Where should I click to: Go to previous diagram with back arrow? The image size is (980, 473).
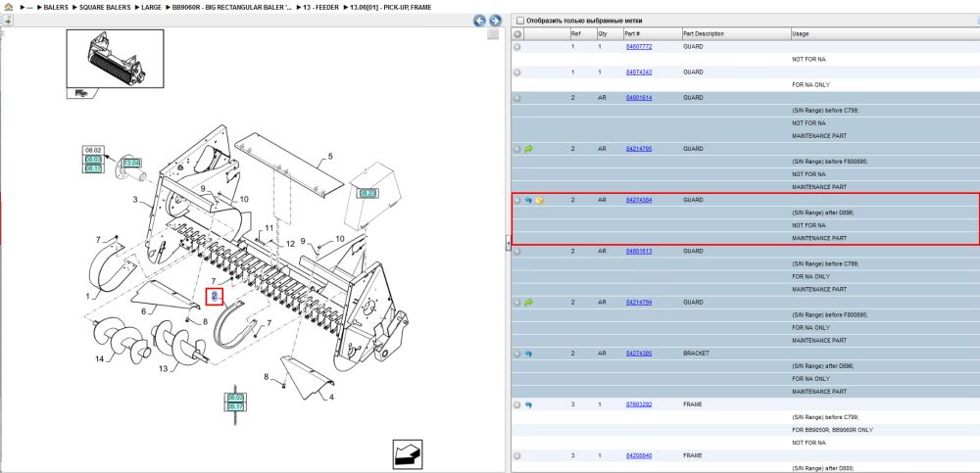pos(480,21)
